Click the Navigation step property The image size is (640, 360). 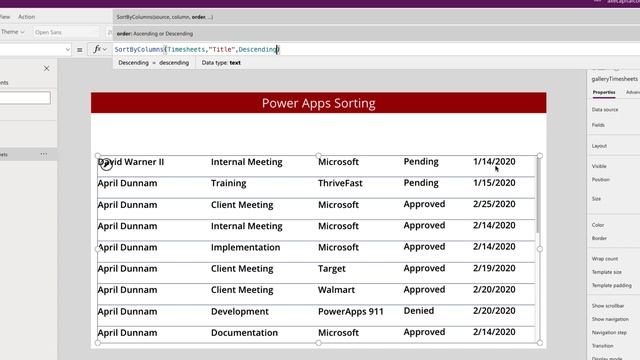(x=609, y=333)
